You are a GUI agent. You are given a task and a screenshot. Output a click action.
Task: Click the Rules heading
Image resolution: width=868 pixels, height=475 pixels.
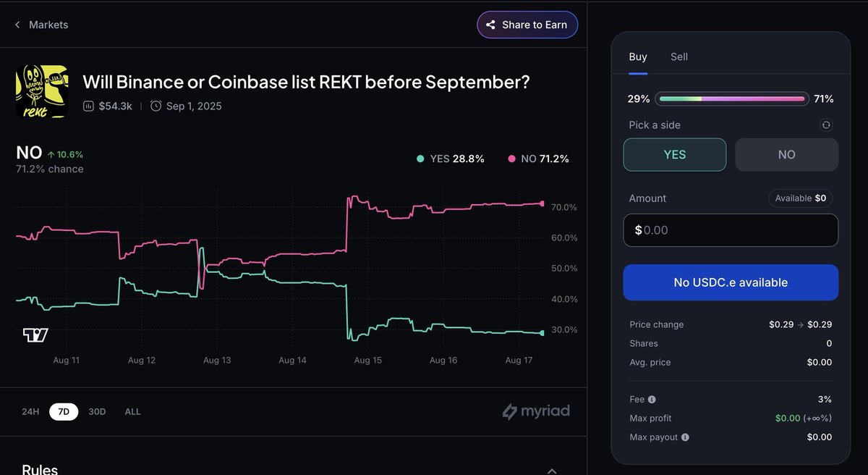pos(40,470)
